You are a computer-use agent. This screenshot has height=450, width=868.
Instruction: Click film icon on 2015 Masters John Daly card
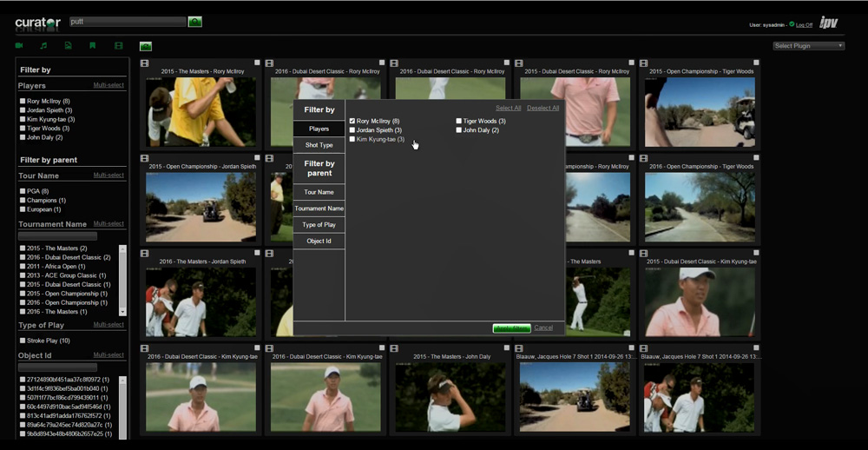tap(394, 348)
